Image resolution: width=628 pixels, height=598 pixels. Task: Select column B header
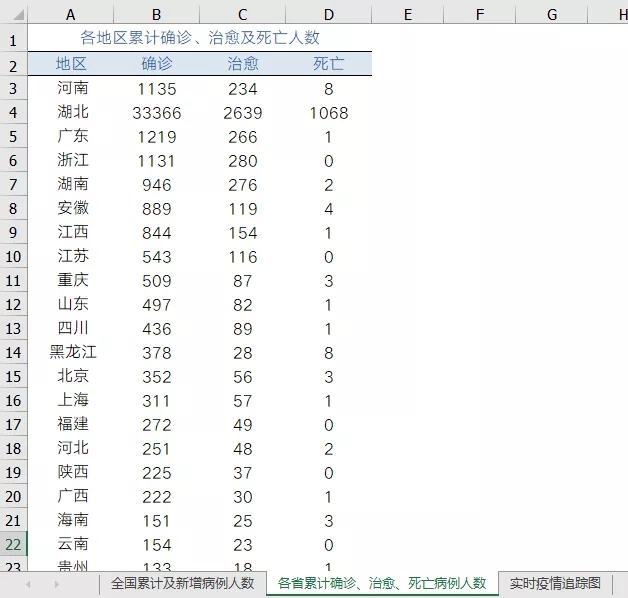coord(156,14)
